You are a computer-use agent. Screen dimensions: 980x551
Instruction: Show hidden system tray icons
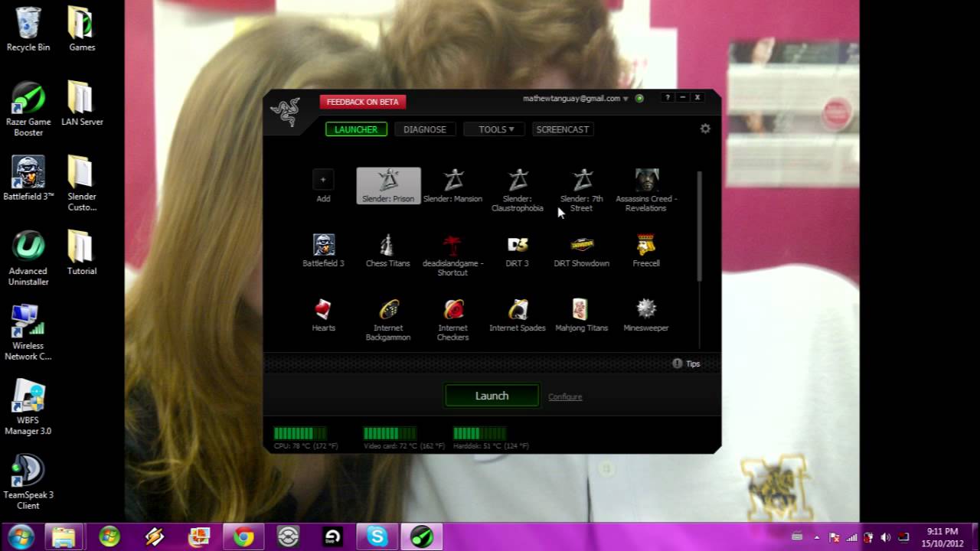(817, 537)
